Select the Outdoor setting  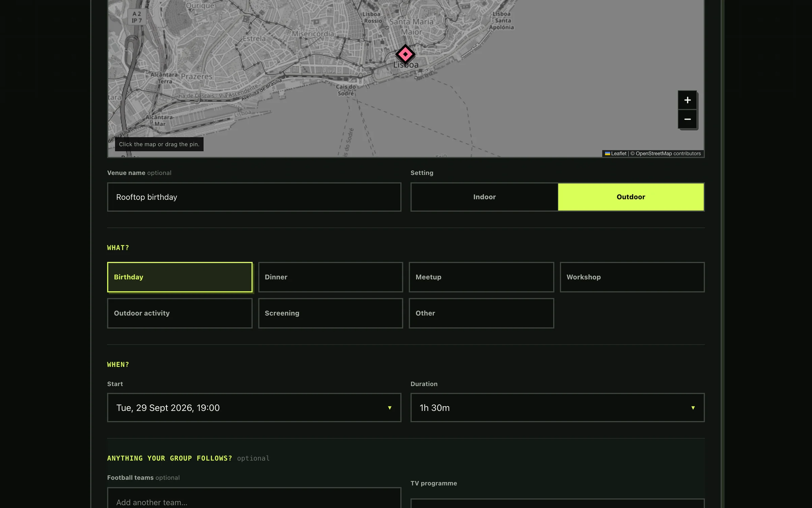tap(631, 197)
